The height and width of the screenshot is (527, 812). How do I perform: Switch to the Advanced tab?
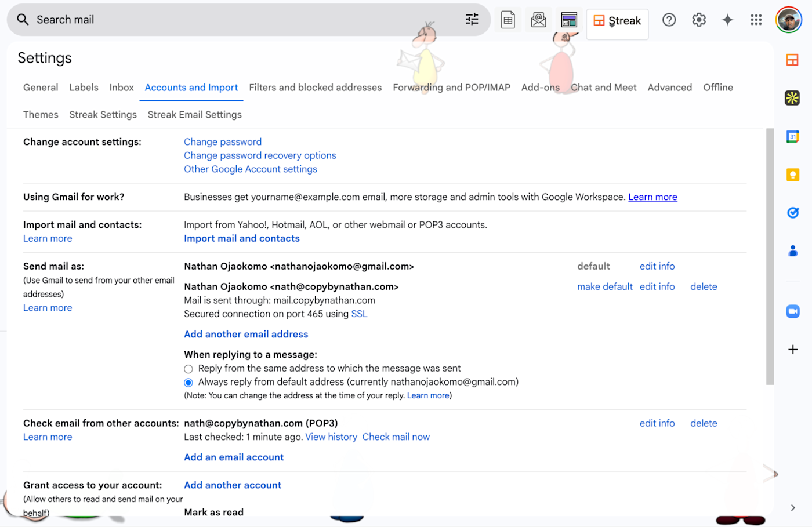tap(669, 88)
